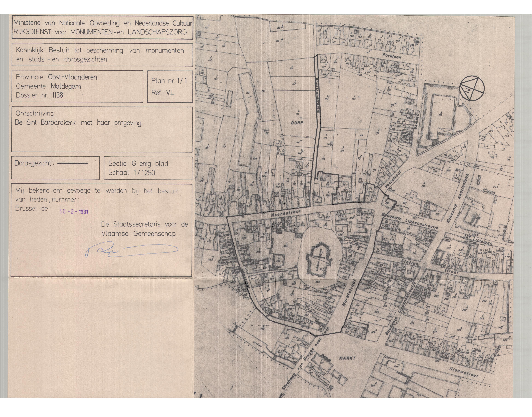Click the RIJKSDIENST voor MONUMENTEN header line
This screenshot has width=532, height=417.
pos(100,32)
